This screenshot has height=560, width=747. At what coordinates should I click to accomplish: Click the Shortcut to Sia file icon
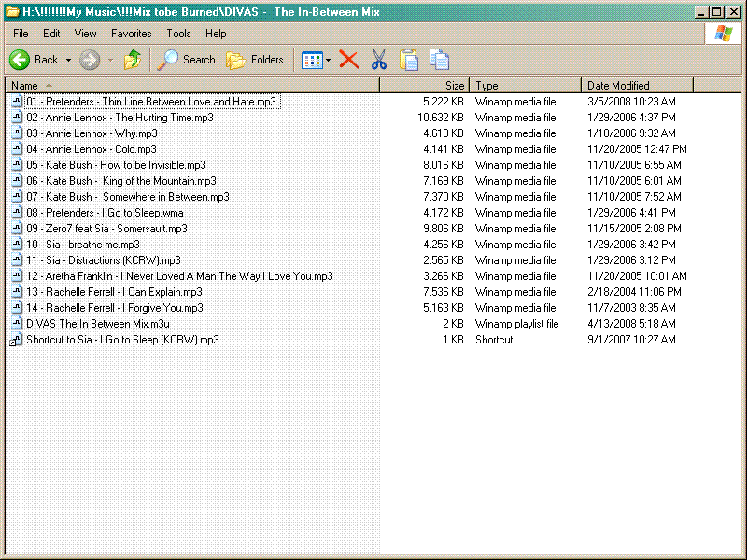click(x=16, y=340)
